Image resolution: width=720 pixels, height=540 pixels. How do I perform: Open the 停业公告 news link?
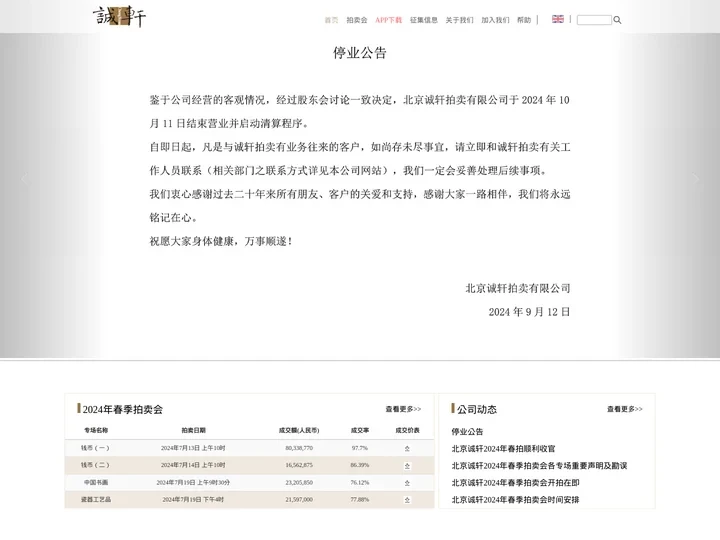467,432
